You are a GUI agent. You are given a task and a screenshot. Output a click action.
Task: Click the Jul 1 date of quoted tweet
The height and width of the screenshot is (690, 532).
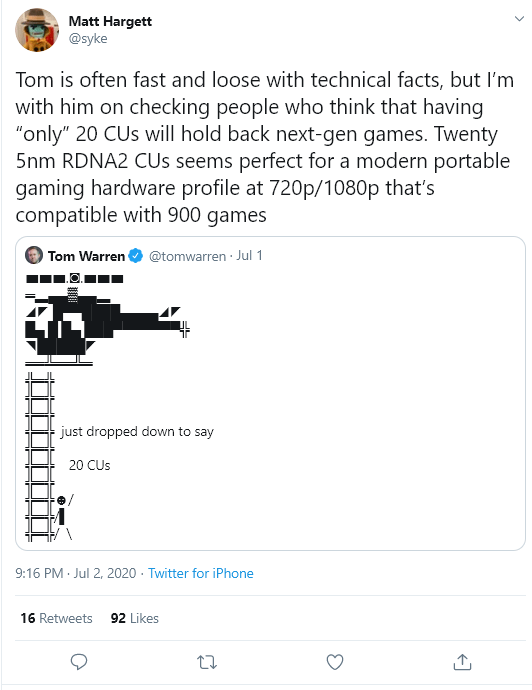tap(249, 256)
